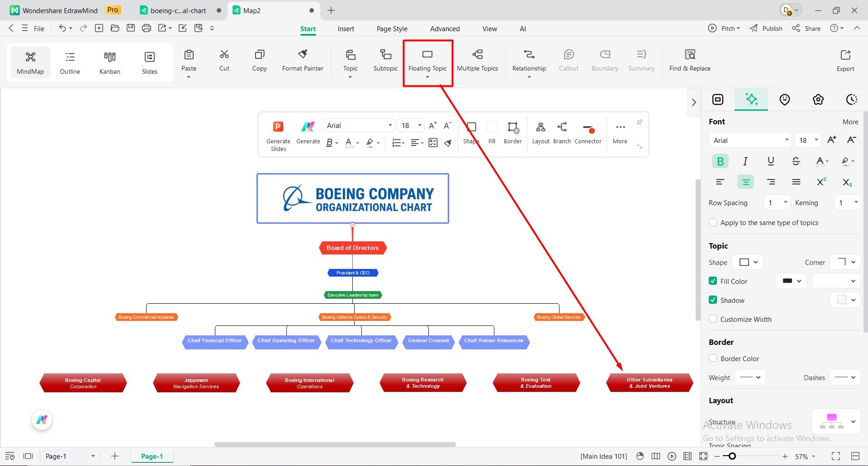This screenshot has width=868, height=466.
Task: Pin the floating toolbar
Action: tap(639, 122)
